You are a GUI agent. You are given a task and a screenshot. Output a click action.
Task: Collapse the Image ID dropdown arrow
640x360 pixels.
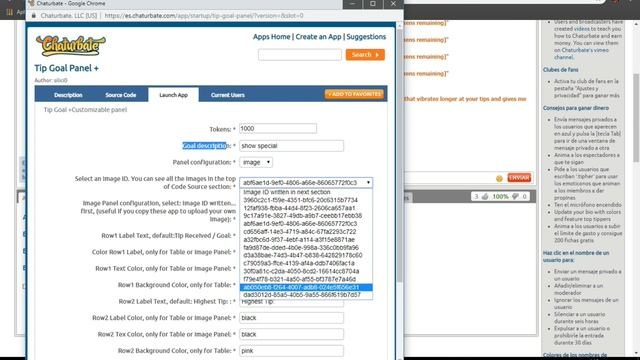coord(368,182)
